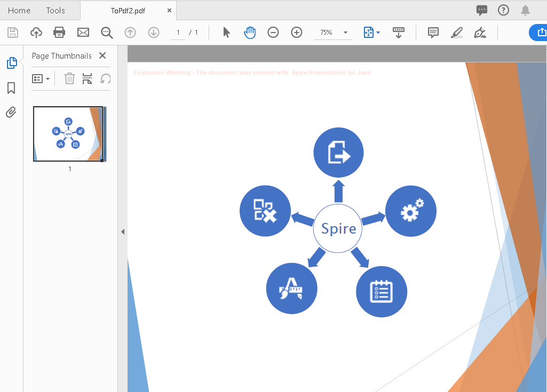Screen dimensions: 547x392
Task: Upload the file to cloud storage
Action: [36, 33]
